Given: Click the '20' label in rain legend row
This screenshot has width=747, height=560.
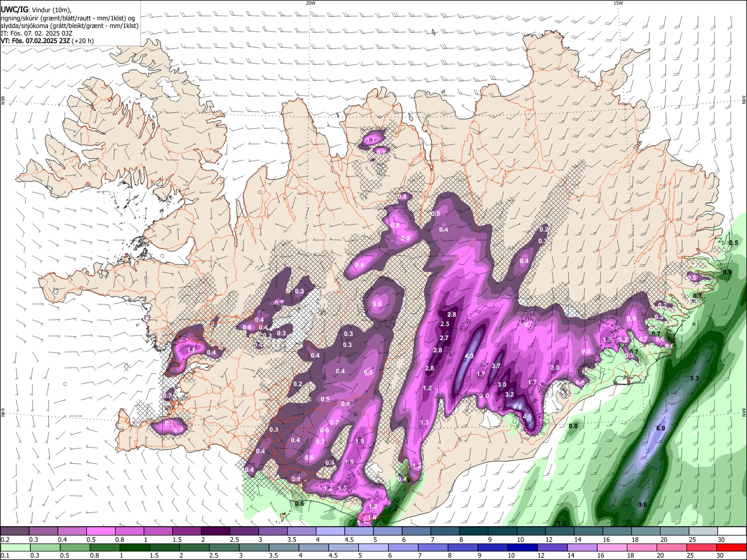Looking at the screenshot, I should (661, 555).
